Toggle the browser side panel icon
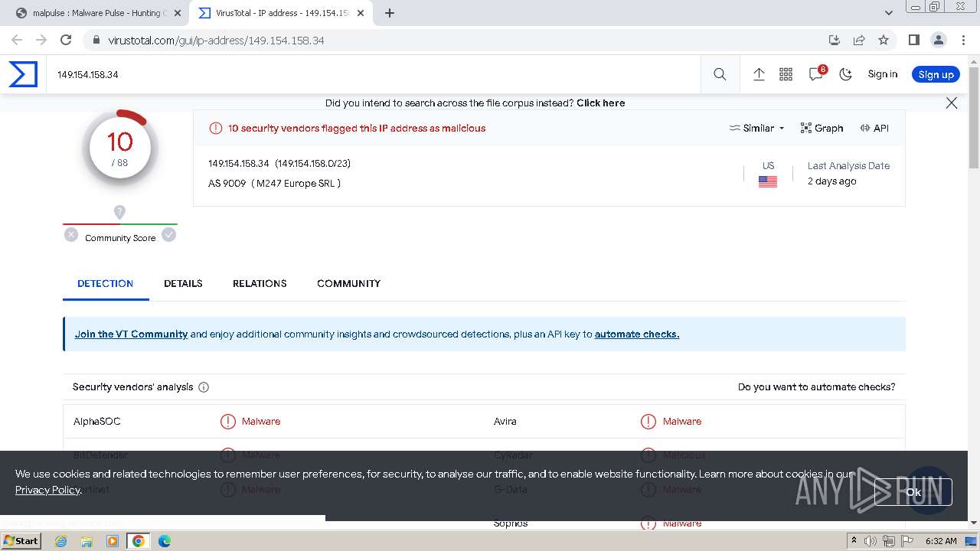 point(913,40)
